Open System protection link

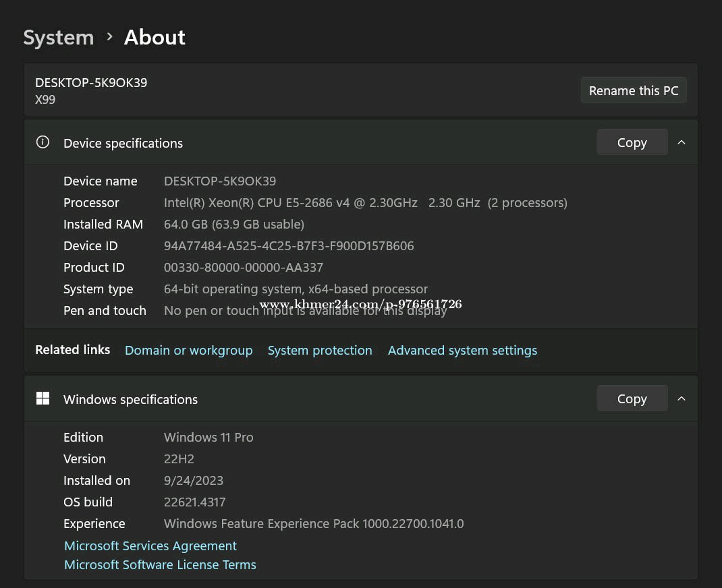(320, 351)
